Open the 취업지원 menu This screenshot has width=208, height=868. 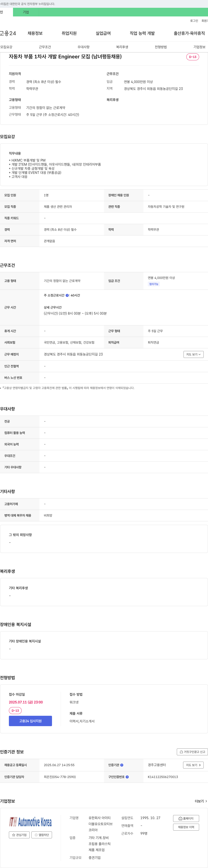tap(69, 33)
